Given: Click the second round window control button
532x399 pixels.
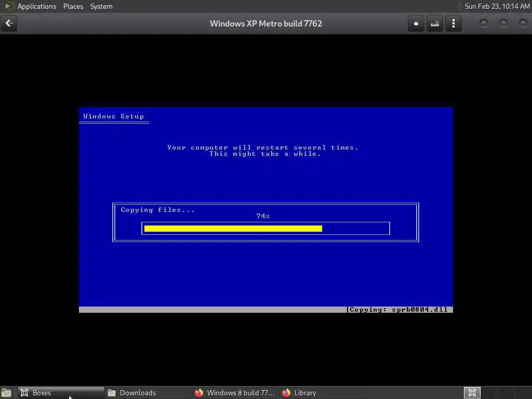Looking at the screenshot, I should pyautogui.click(x=503, y=23).
